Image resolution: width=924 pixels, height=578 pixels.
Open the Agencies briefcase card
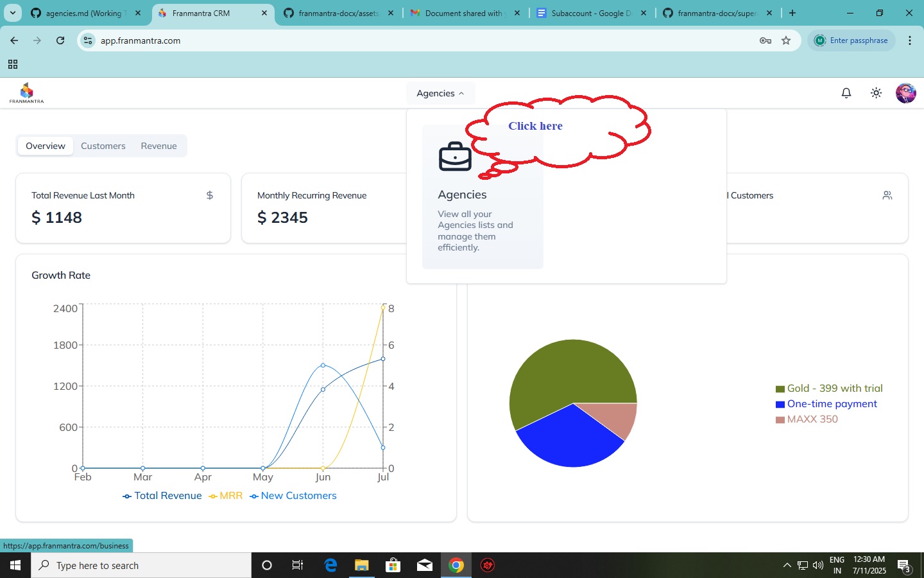point(483,197)
